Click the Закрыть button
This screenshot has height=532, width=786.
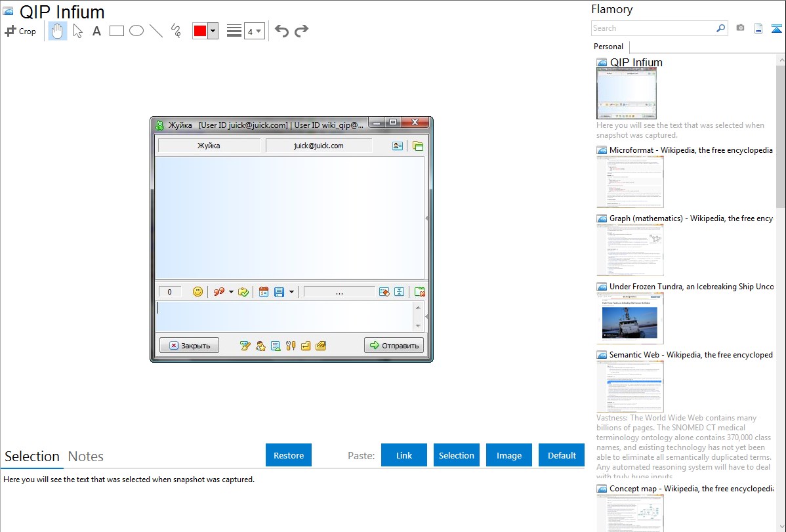click(x=190, y=345)
